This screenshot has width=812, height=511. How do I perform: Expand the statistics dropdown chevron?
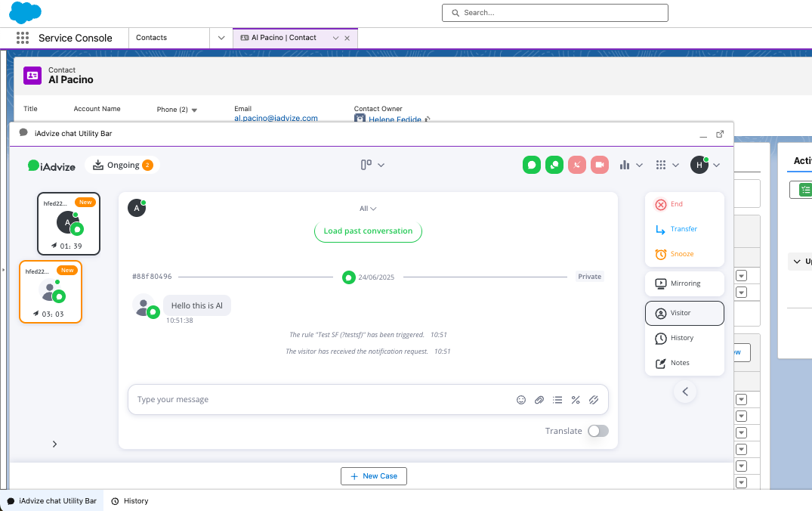coord(640,165)
